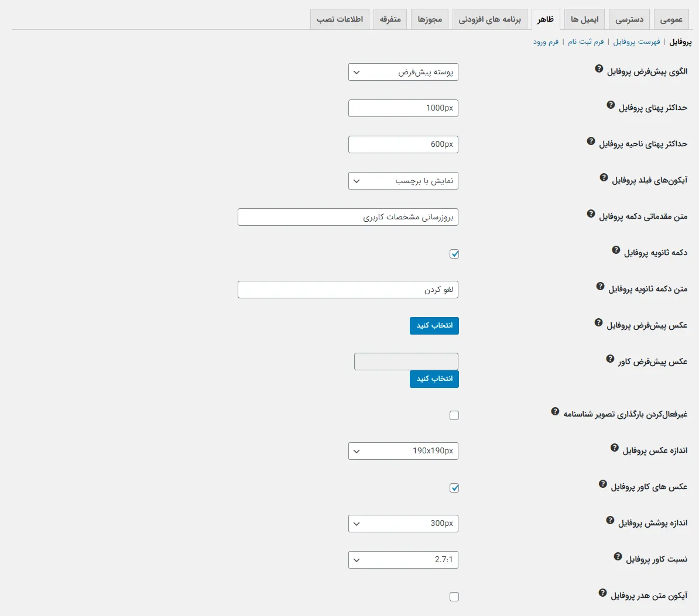Switch to the ایمیل ها tab
Screen dimensions: 699x616
pos(584,20)
